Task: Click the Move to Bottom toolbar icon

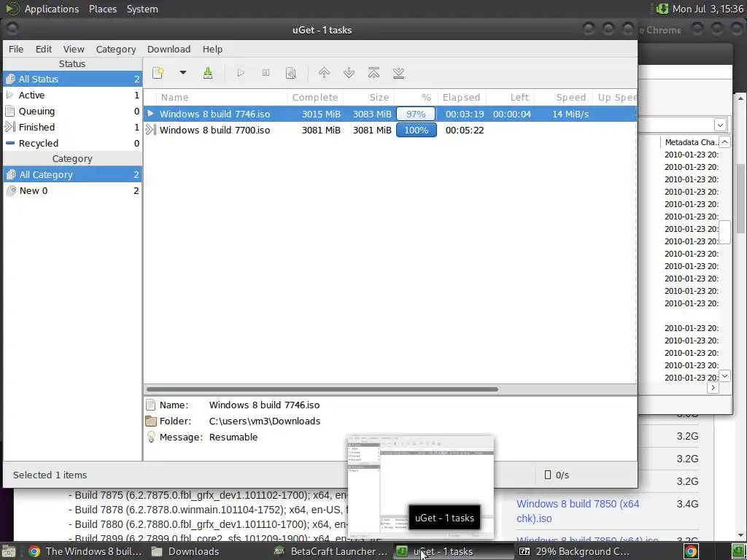Action: tap(399, 73)
